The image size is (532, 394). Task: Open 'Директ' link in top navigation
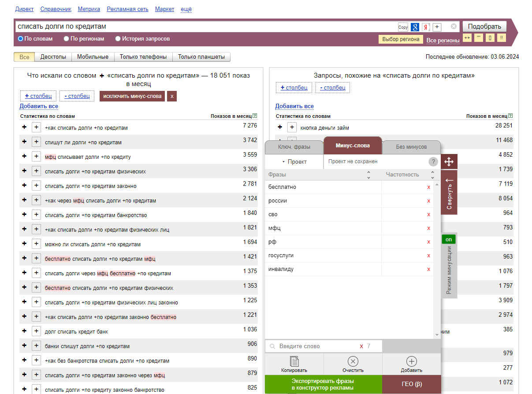[24, 9]
